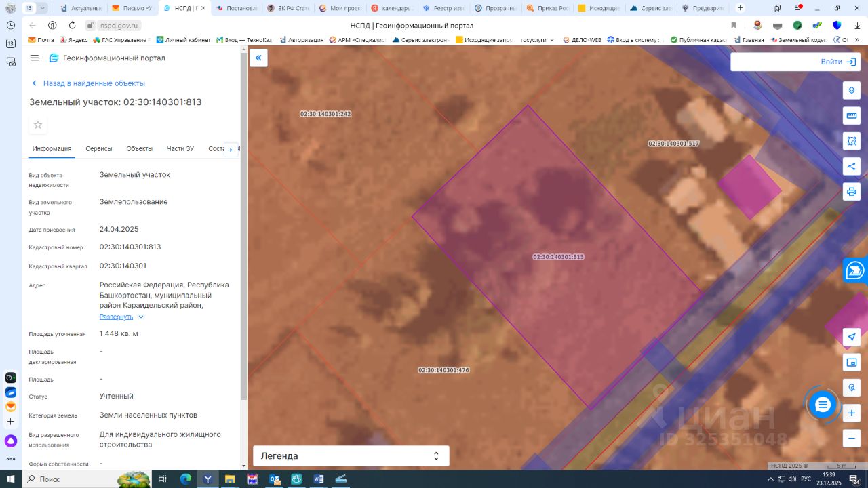Click parcel label 02:30:140301:242 on the map
Viewport: 868px width, 488px height.
325,114
